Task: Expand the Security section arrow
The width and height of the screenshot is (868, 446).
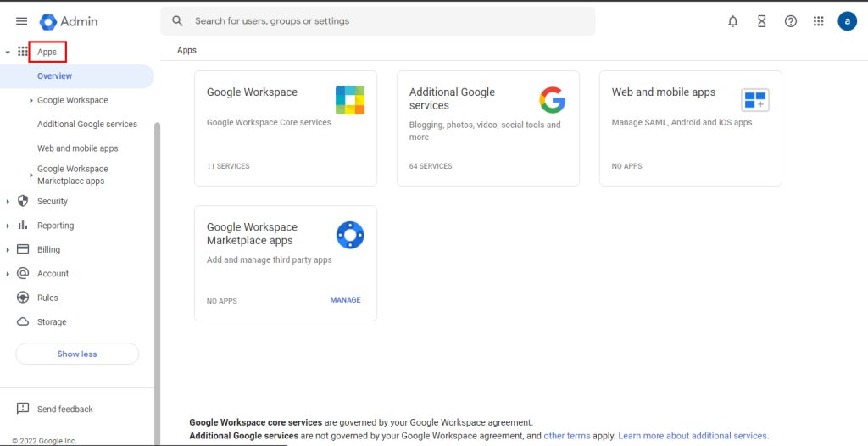Action: [x=7, y=202]
